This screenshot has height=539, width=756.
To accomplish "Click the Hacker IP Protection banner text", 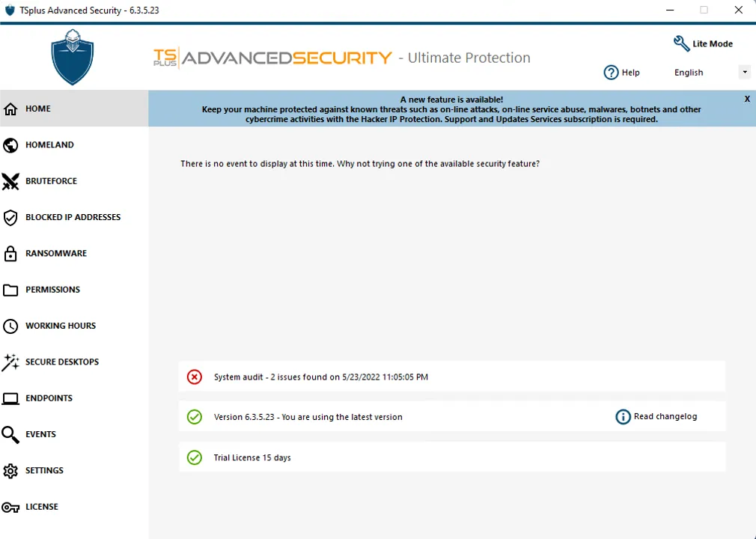I will (451, 109).
